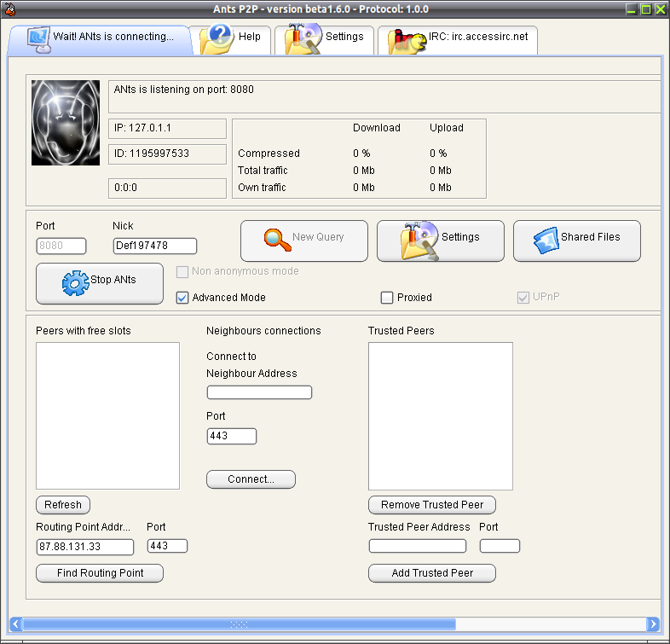Maximize the Ants P2P window

[646, 9]
